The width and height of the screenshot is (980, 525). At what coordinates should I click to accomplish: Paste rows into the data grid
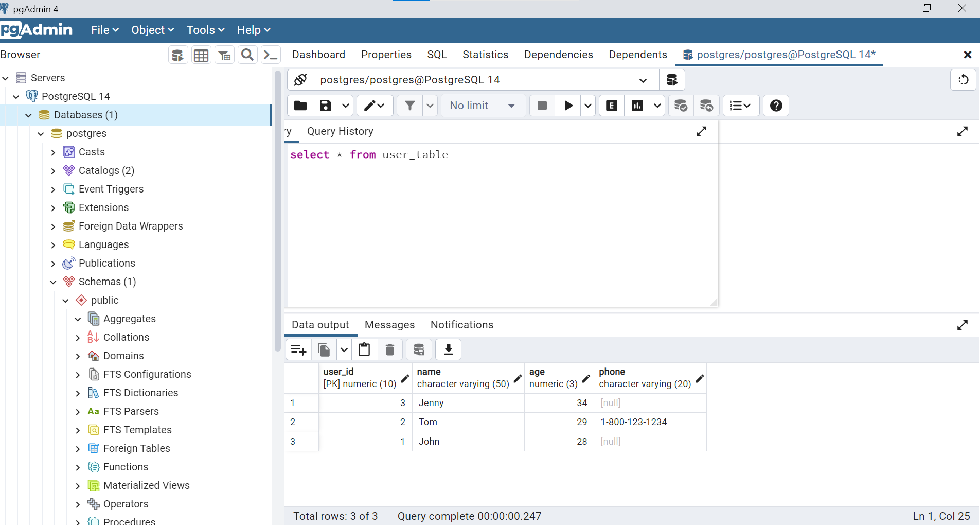(364, 349)
